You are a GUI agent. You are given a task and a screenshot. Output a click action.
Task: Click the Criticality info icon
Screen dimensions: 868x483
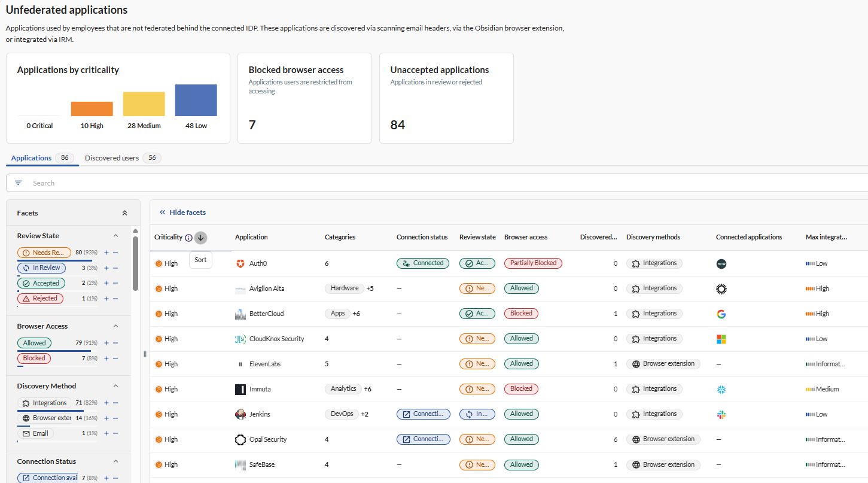(188, 238)
